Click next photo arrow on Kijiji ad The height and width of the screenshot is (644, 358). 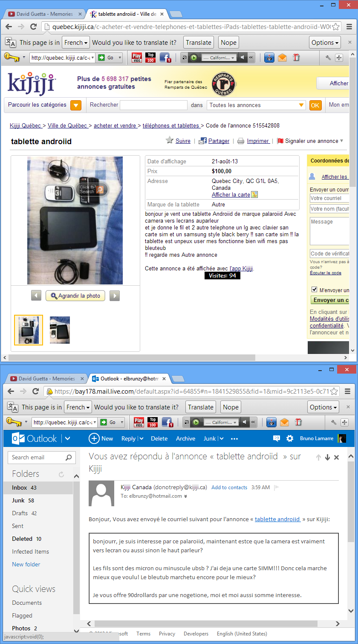coord(115,296)
